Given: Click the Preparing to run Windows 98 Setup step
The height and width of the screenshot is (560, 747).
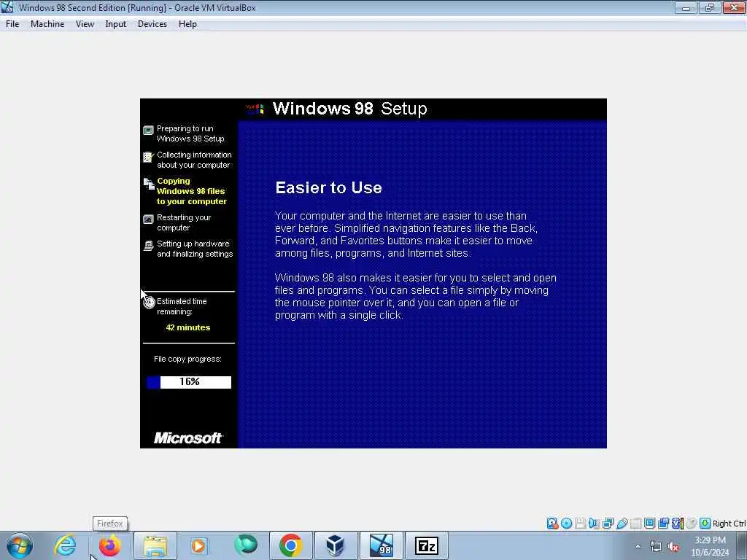Looking at the screenshot, I should [190, 133].
